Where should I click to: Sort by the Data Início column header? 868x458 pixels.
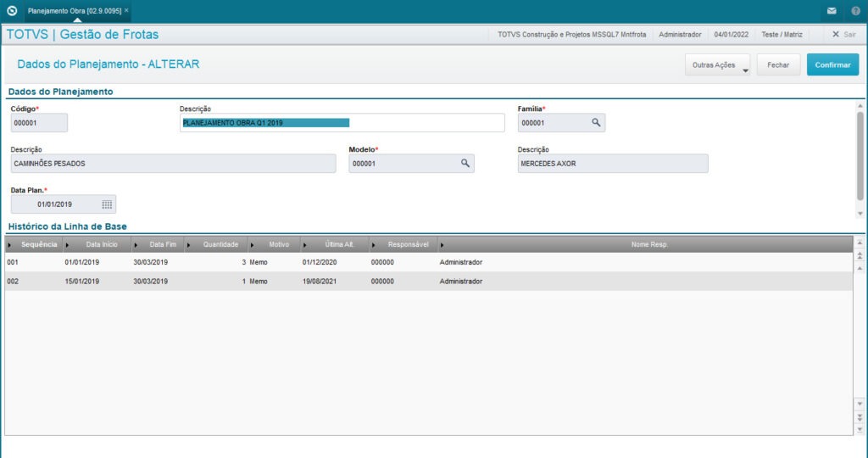(97, 244)
